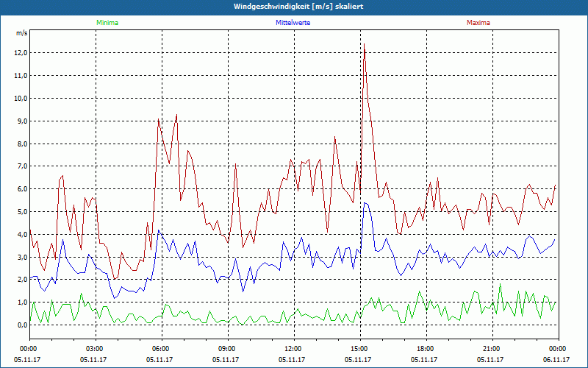This screenshot has height=368, width=588.
Task: Click the red Maxima legend label
Action: point(478,23)
